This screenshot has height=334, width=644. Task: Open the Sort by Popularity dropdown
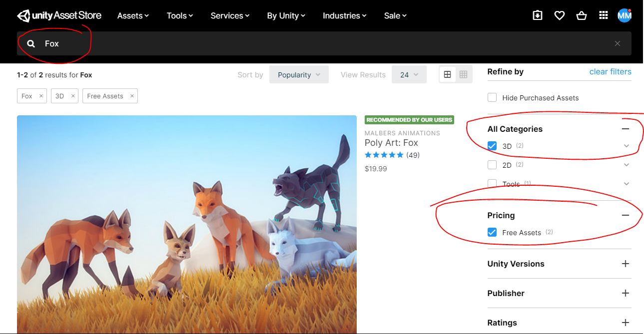(x=299, y=74)
